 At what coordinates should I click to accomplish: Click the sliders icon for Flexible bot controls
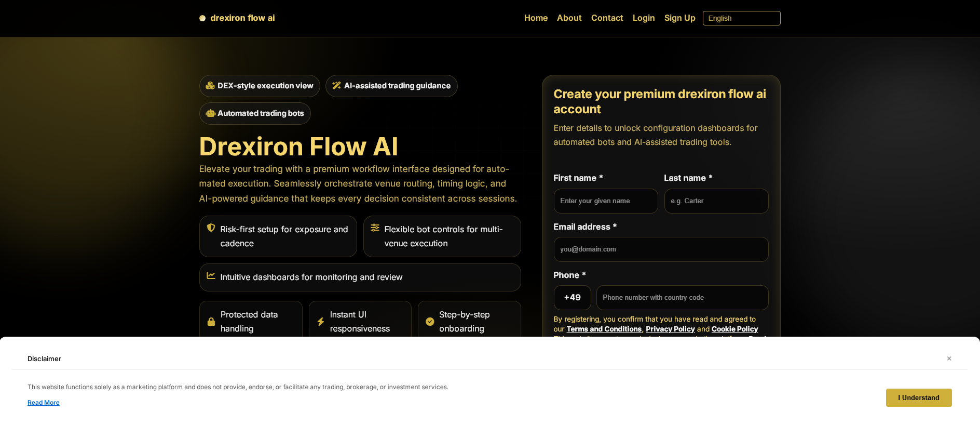[x=375, y=228]
